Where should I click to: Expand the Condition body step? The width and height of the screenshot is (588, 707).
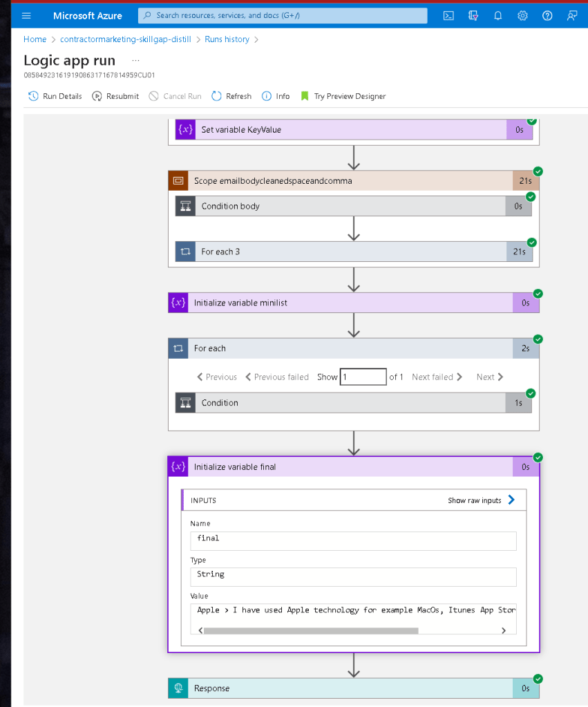[x=354, y=206]
